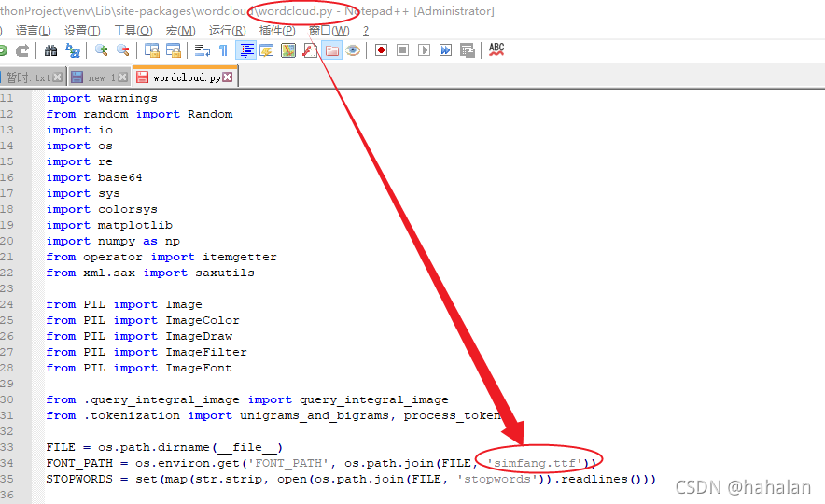This screenshot has width=825, height=504.
Task: Open the 运行(R) menu
Action: tap(228, 31)
